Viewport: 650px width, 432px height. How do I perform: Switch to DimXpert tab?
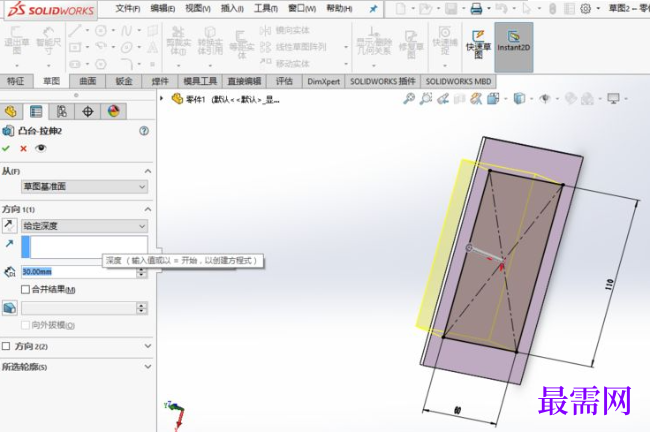[324, 81]
